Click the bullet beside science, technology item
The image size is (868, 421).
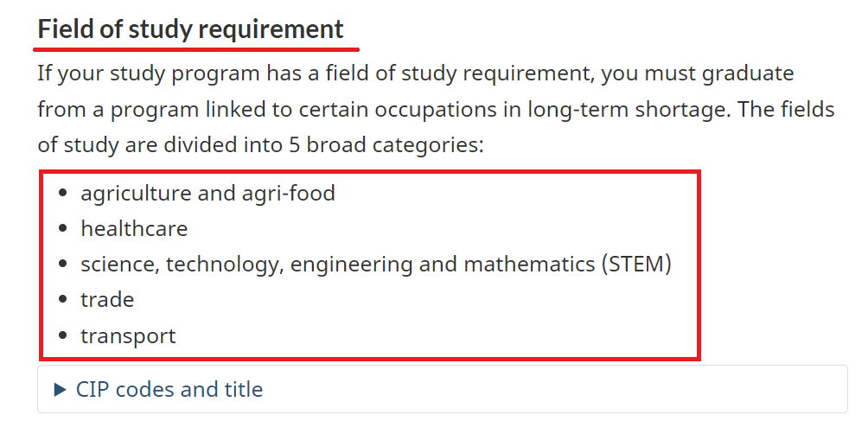pos(62,264)
